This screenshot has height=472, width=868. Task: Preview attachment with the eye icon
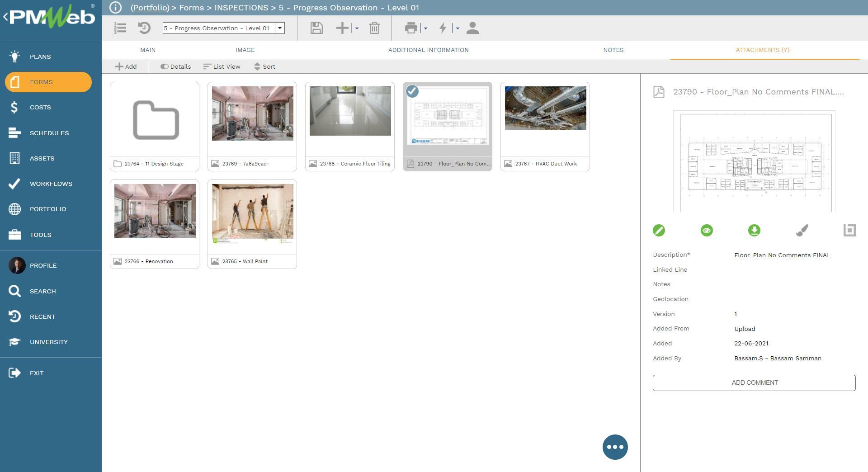click(707, 230)
